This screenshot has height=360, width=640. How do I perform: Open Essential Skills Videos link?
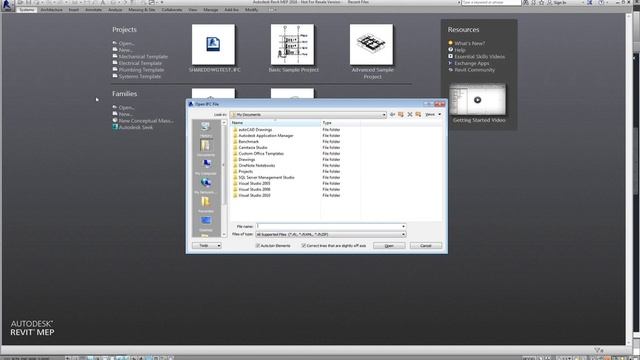[x=480, y=57]
